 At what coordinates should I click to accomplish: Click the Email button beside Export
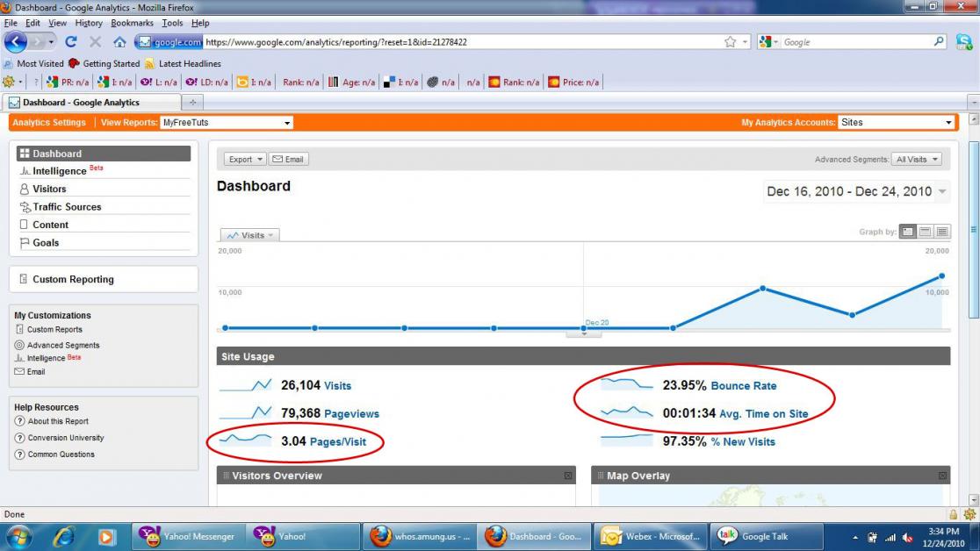click(289, 160)
